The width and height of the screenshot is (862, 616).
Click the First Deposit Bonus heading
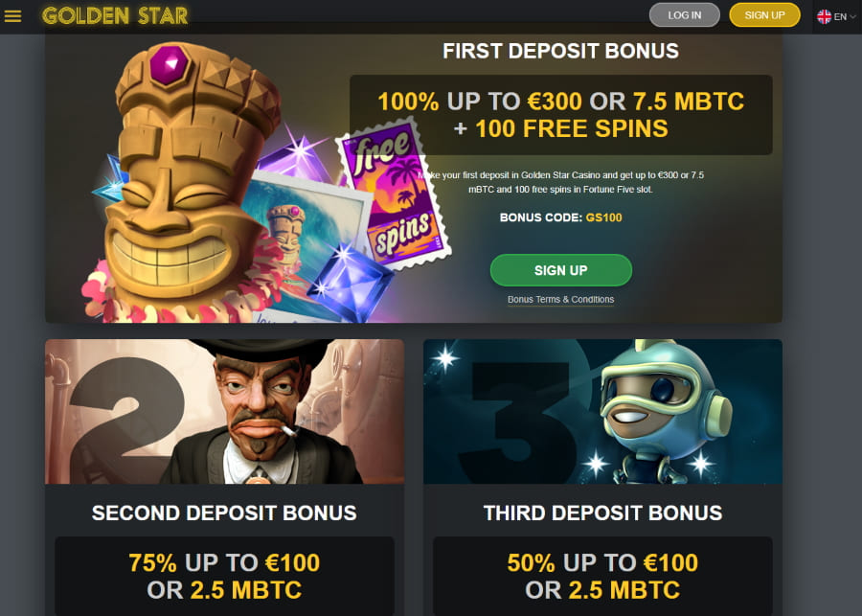click(x=560, y=51)
